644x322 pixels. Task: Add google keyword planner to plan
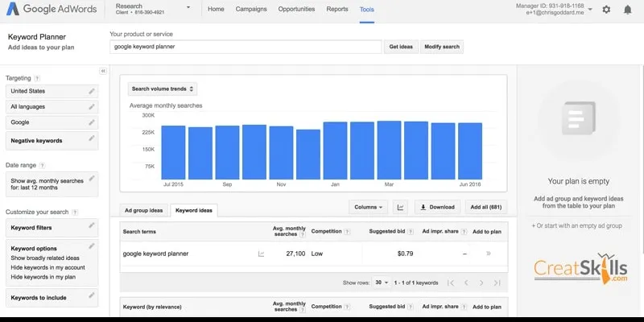click(x=489, y=254)
